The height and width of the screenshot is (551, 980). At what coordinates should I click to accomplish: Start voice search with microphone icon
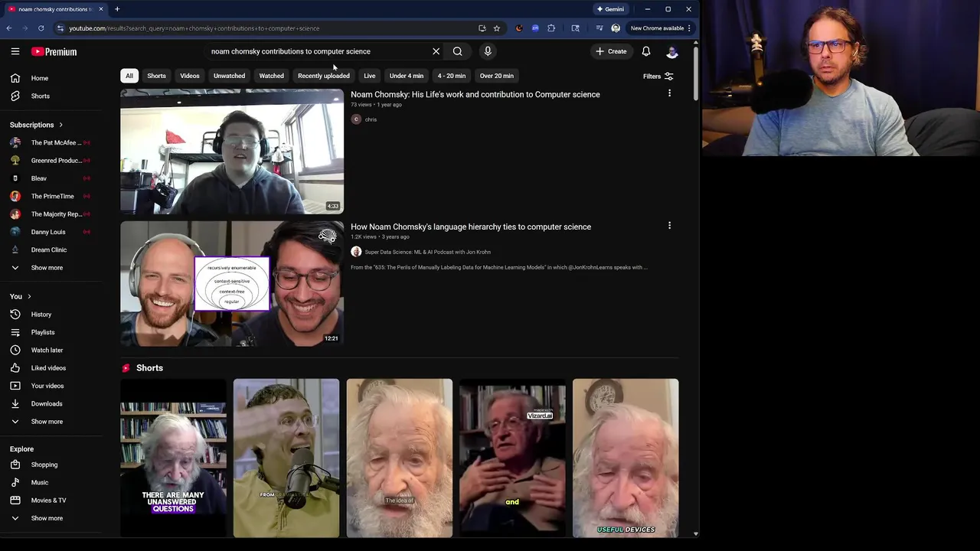[x=488, y=51]
